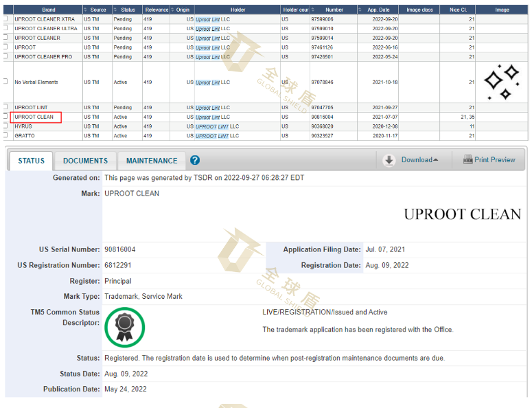Switch to the STATUS tab
Screen dimensions: 532x408
tap(31, 161)
